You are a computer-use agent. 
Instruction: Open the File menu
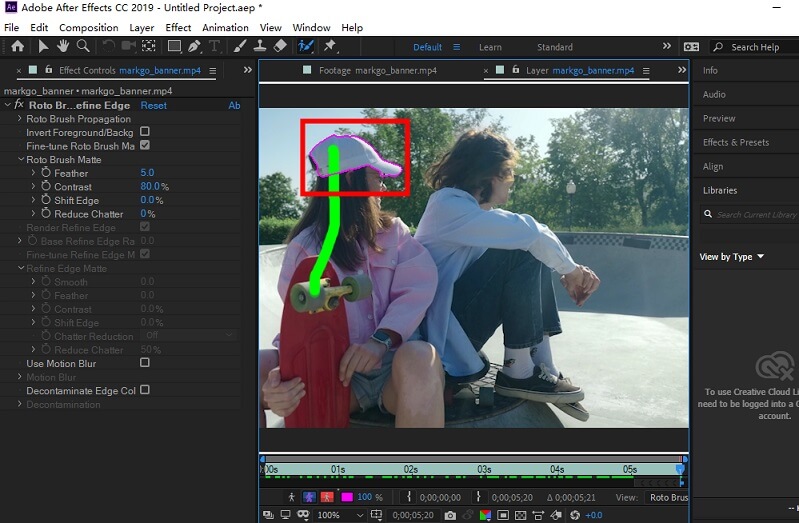pyautogui.click(x=11, y=28)
